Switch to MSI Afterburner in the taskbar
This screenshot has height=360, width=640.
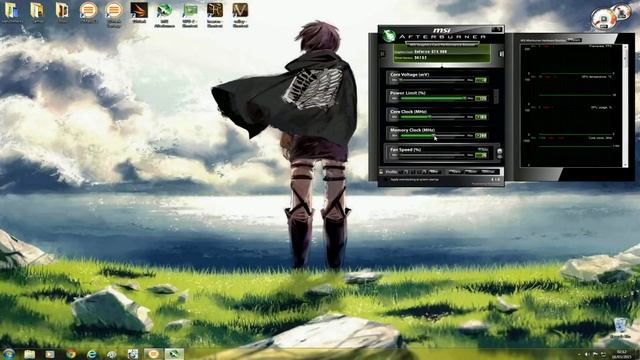174,354
